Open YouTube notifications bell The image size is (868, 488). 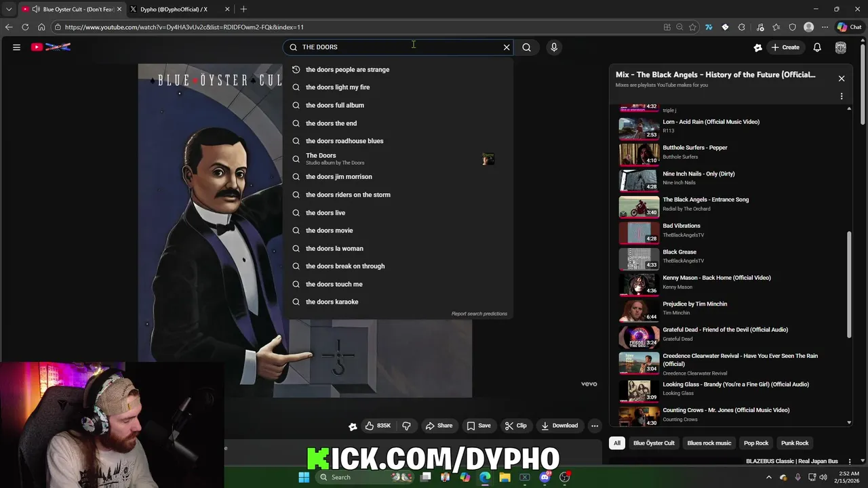point(817,47)
